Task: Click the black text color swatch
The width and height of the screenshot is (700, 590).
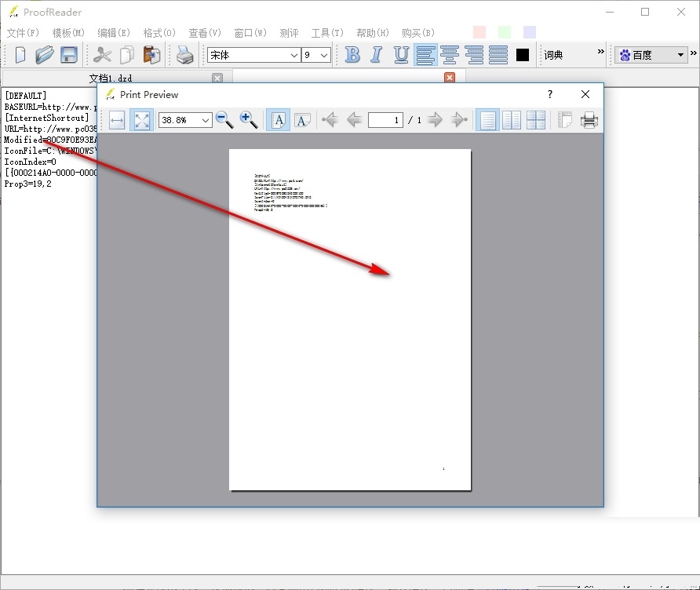Action: coord(523,55)
